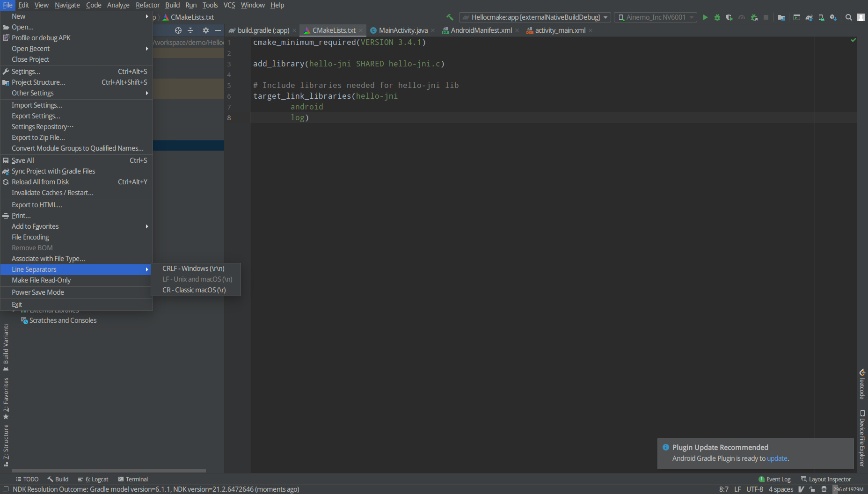
Task: Open the Build menu
Action: tap(172, 5)
